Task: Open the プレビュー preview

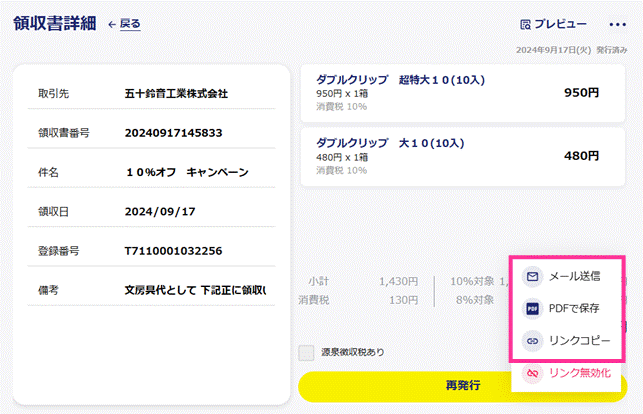Action: pos(553,24)
